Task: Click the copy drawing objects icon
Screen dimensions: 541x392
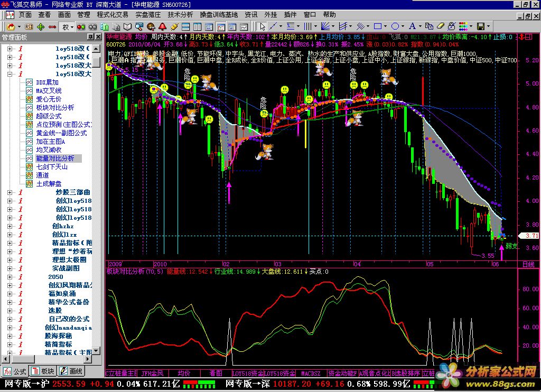Action: point(429,26)
